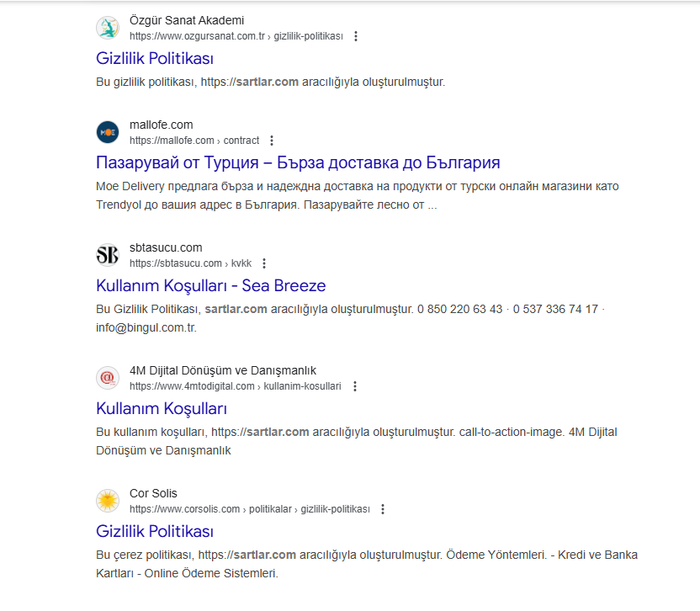Screen dimensions: 700x611
Task: Click the mallofe.com contract URL
Action: 194,141
